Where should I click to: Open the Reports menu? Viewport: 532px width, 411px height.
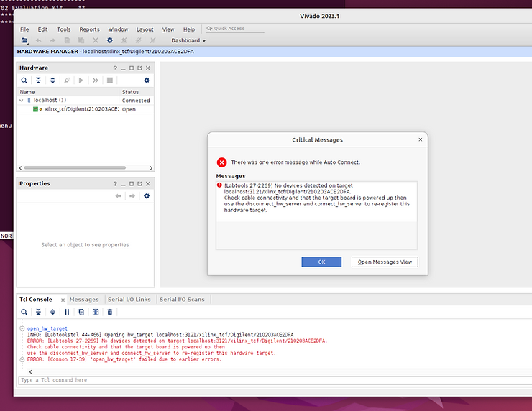pos(89,29)
